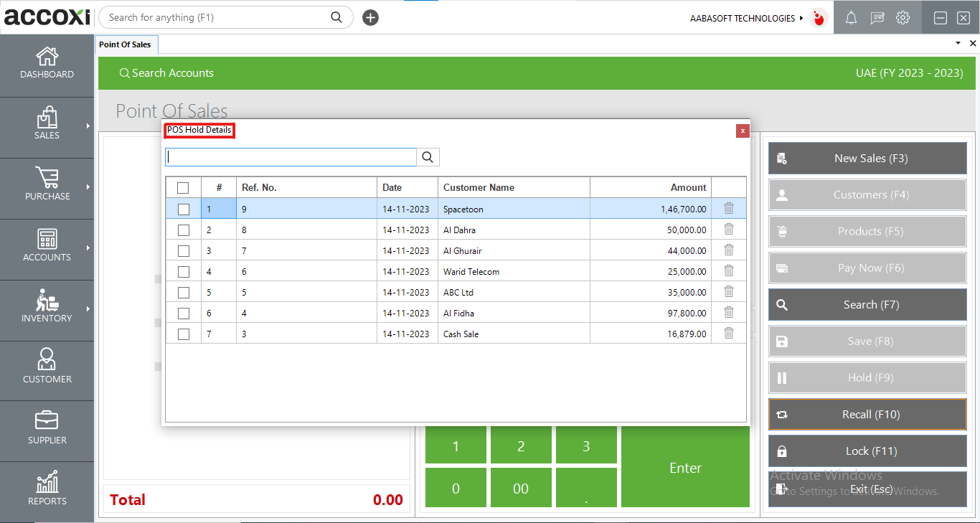Open the Reports module icon
The width and height of the screenshot is (980, 523).
click(47, 482)
